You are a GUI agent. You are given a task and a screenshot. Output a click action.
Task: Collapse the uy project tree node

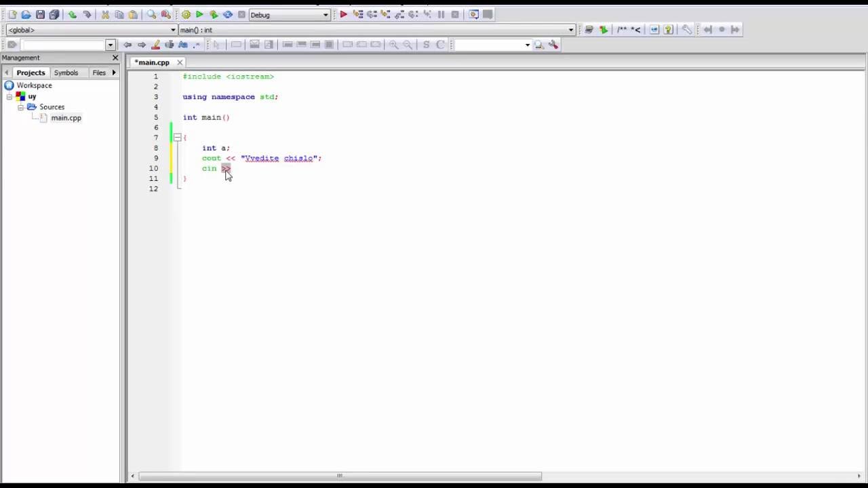(9, 97)
